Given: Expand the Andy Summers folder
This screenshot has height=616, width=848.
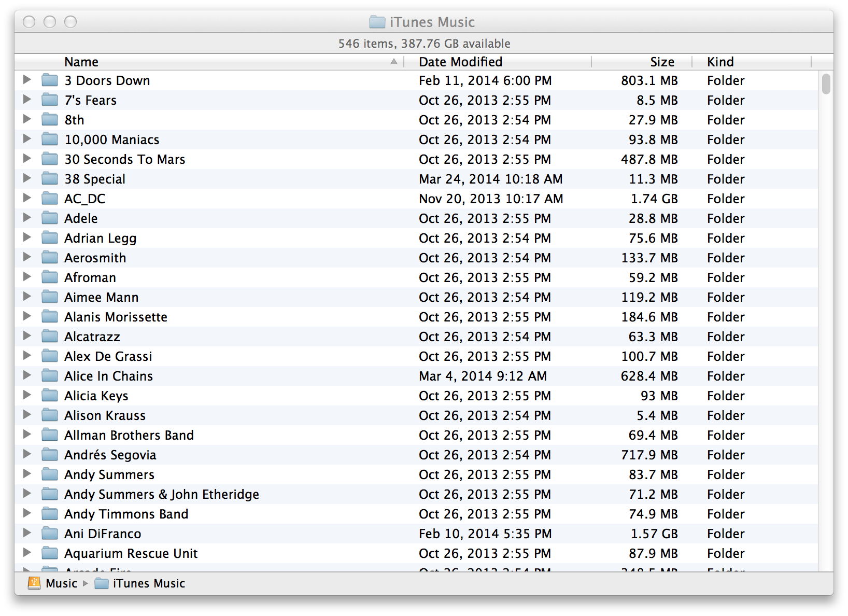Looking at the screenshot, I should click(27, 474).
